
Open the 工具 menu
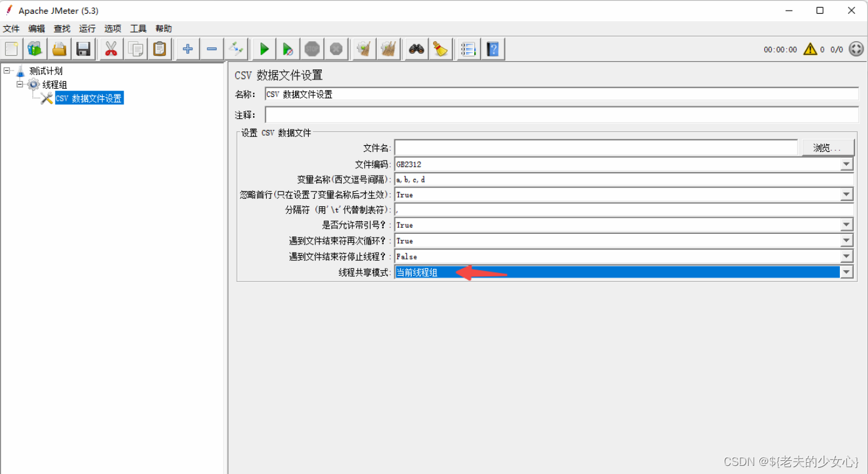[x=138, y=29]
